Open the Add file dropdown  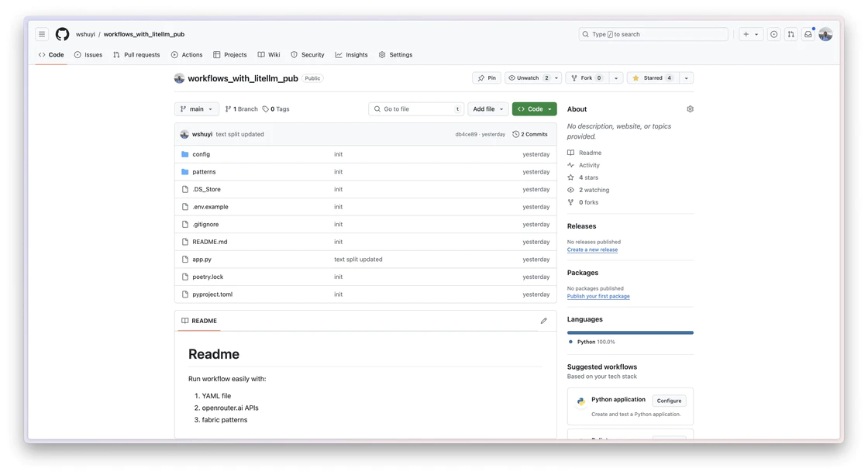click(487, 109)
